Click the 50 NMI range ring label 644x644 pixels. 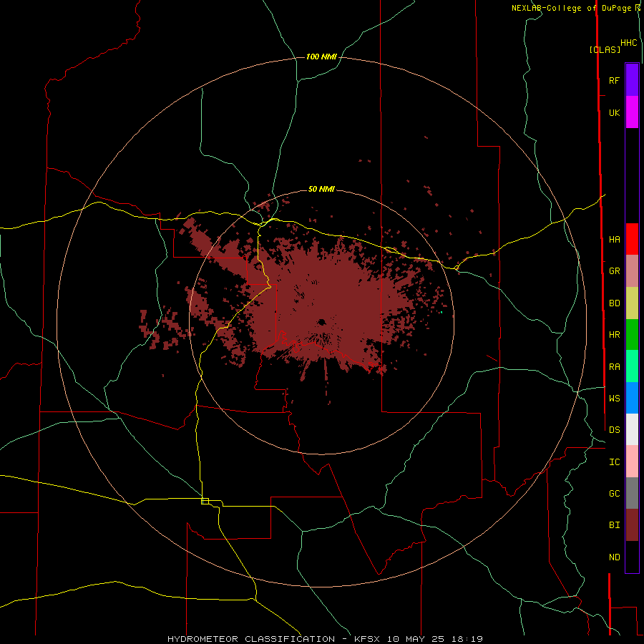click(321, 189)
